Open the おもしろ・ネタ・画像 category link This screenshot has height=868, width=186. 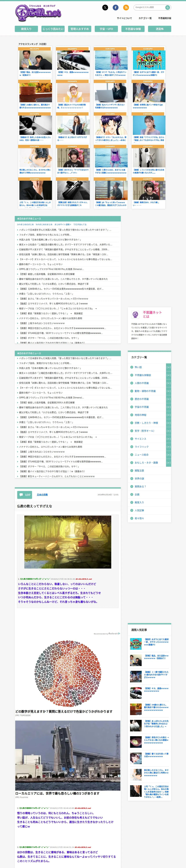tap(146, 463)
